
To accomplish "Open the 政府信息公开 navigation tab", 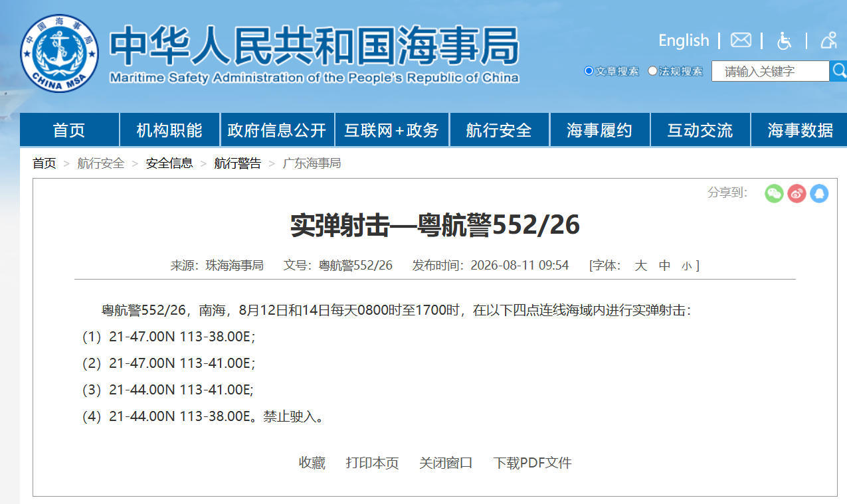I will point(277,130).
